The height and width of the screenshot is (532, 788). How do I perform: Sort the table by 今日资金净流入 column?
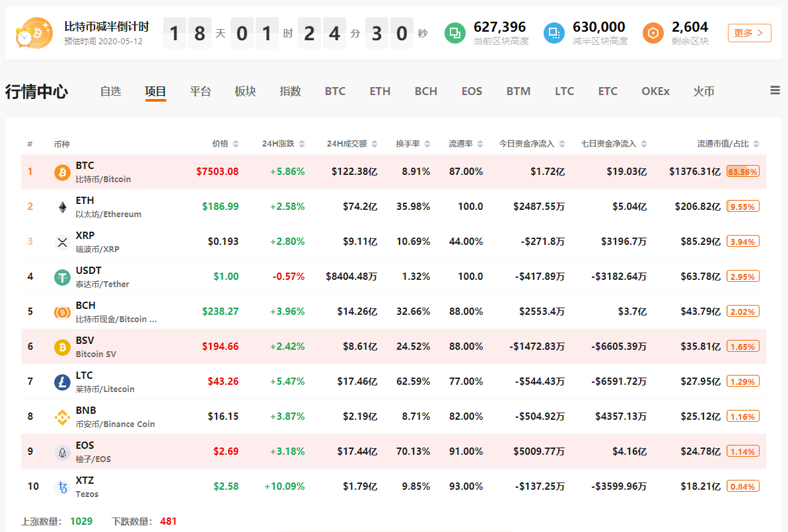click(x=532, y=144)
